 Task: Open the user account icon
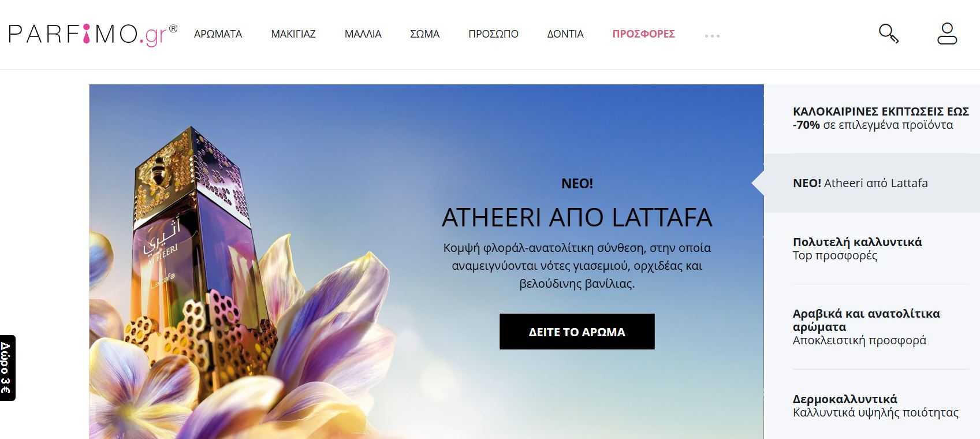[947, 34]
